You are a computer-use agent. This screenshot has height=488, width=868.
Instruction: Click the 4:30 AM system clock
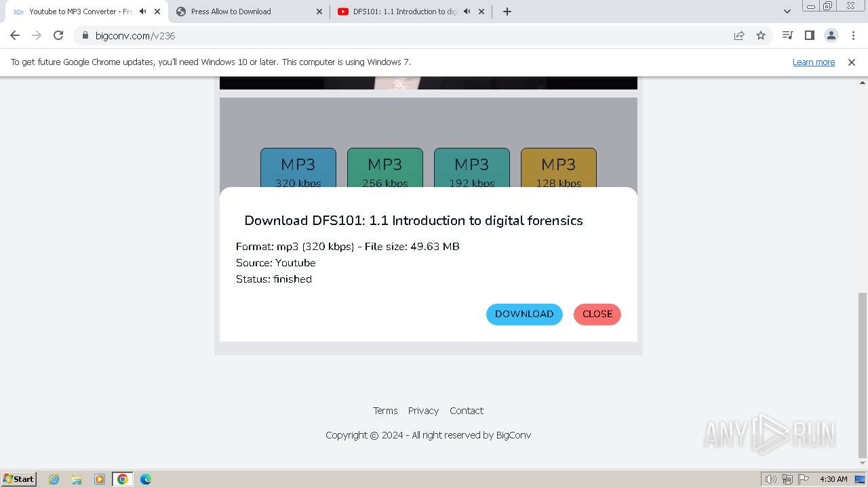[833, 479]
